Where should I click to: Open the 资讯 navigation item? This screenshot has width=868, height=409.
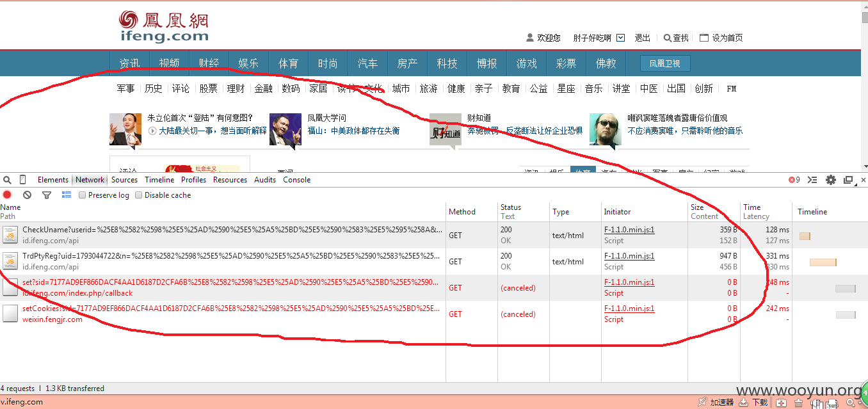(129, 63)
